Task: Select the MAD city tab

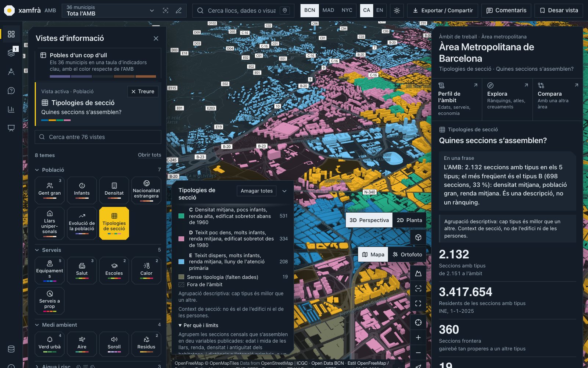Action: pos(328,10)
